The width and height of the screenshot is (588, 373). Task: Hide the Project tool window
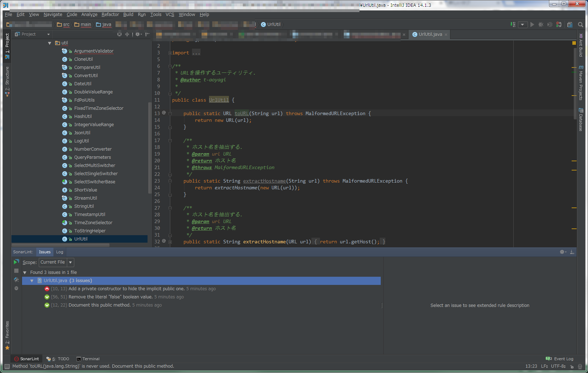147,34
